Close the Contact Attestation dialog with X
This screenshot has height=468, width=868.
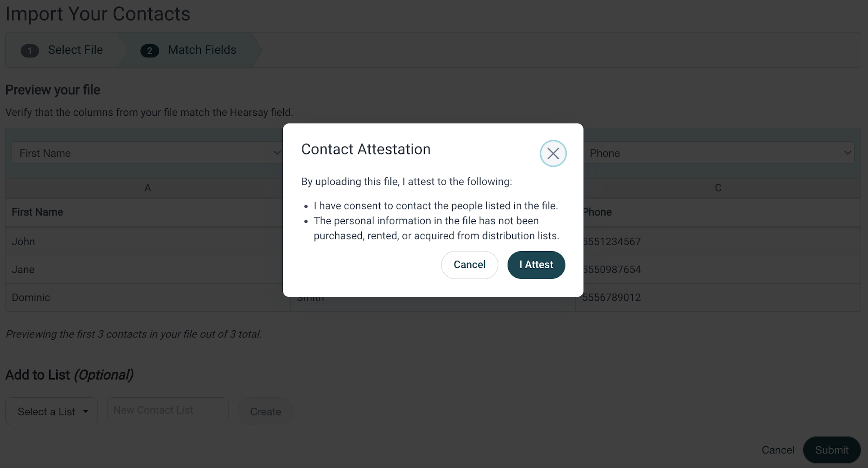point(553,153)
